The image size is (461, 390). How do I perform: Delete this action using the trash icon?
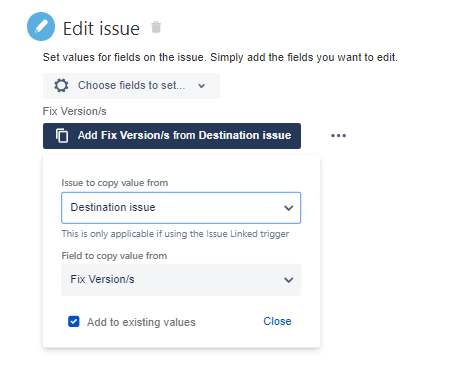(x=156, y=27)
